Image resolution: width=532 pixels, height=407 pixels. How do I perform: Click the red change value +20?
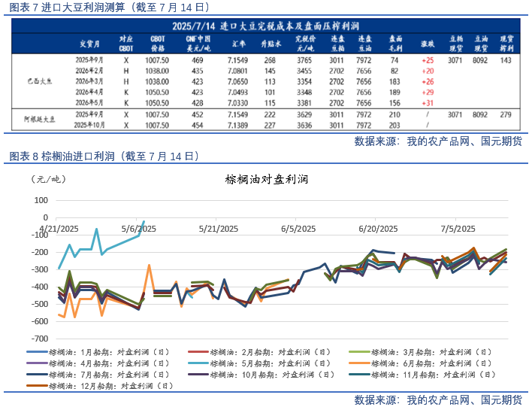[x=428, y=71]
